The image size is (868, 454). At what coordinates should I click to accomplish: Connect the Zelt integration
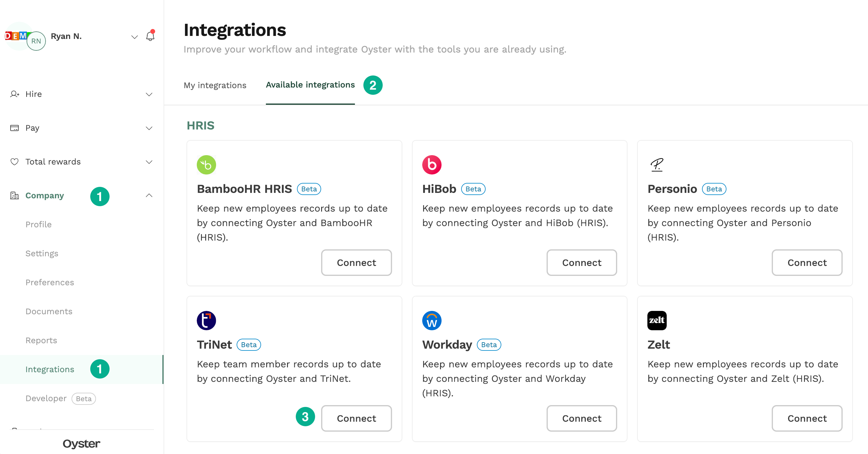807,418
